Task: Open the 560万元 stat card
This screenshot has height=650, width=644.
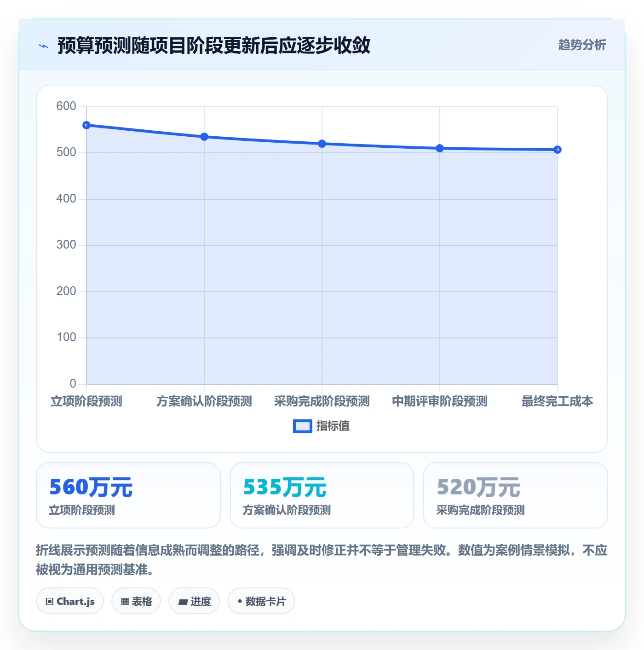Action: (128, 495)
